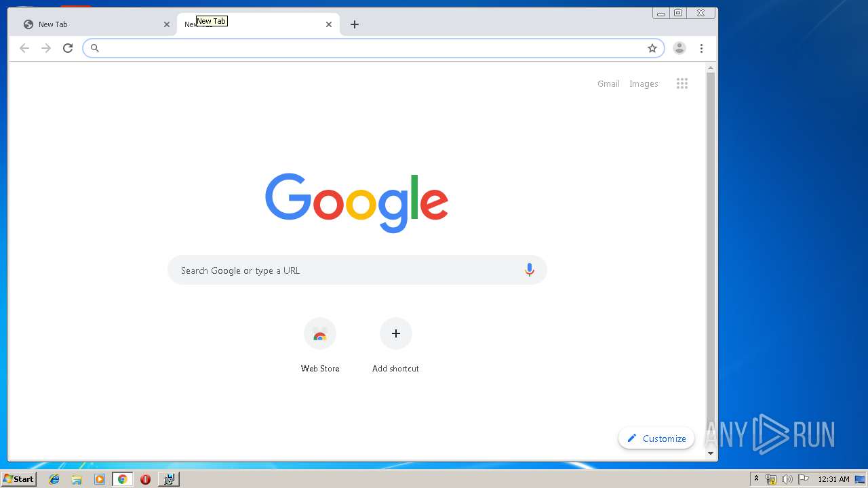This screenshot has width=868, height=488.
Task: Launch Internet Explorer from the taskbar
Action: pos(54,479)
